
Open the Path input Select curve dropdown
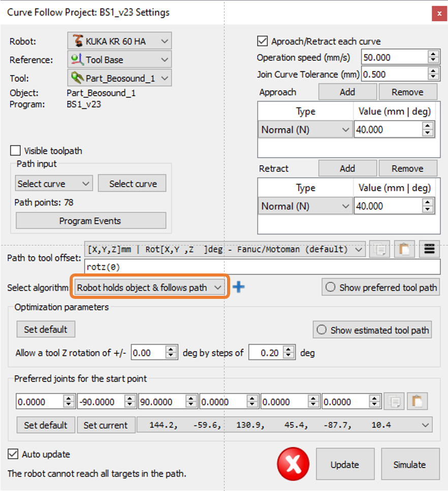(x=54, y=183)
